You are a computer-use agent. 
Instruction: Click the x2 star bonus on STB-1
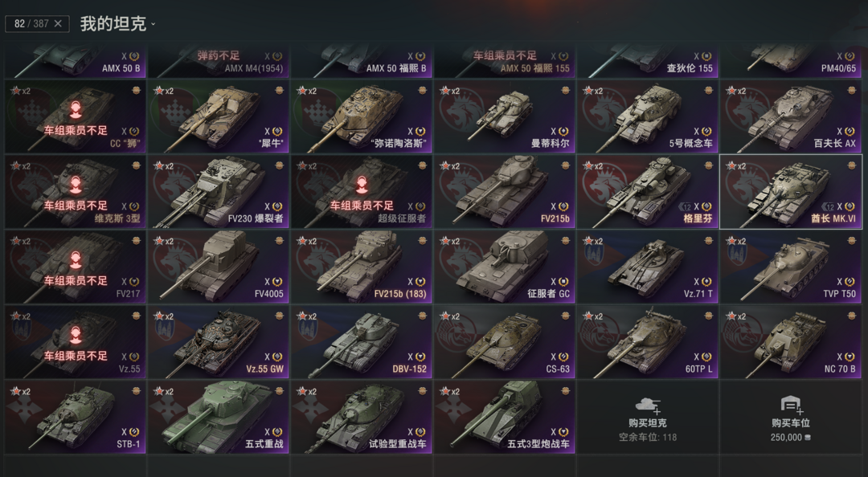(x=23, y=391)
